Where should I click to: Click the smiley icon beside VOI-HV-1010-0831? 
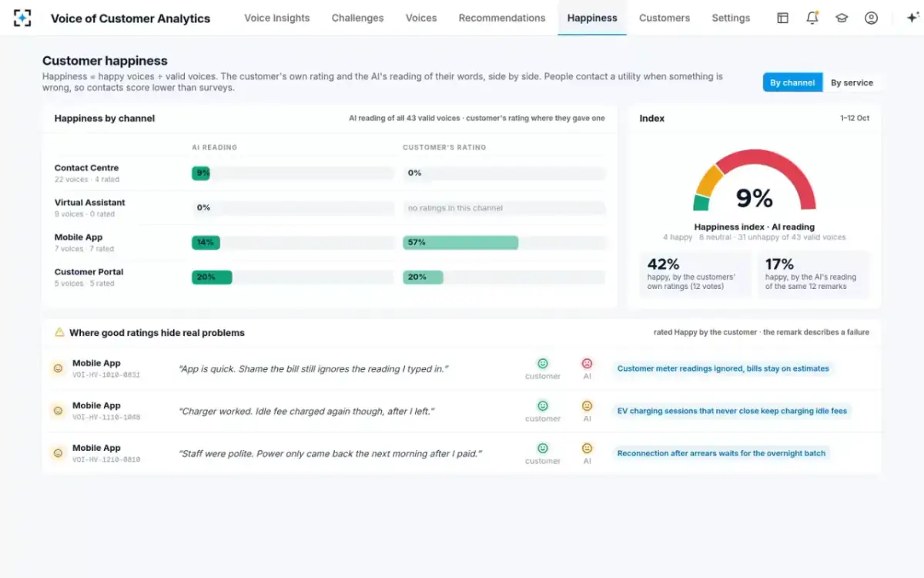coord(58,368)
